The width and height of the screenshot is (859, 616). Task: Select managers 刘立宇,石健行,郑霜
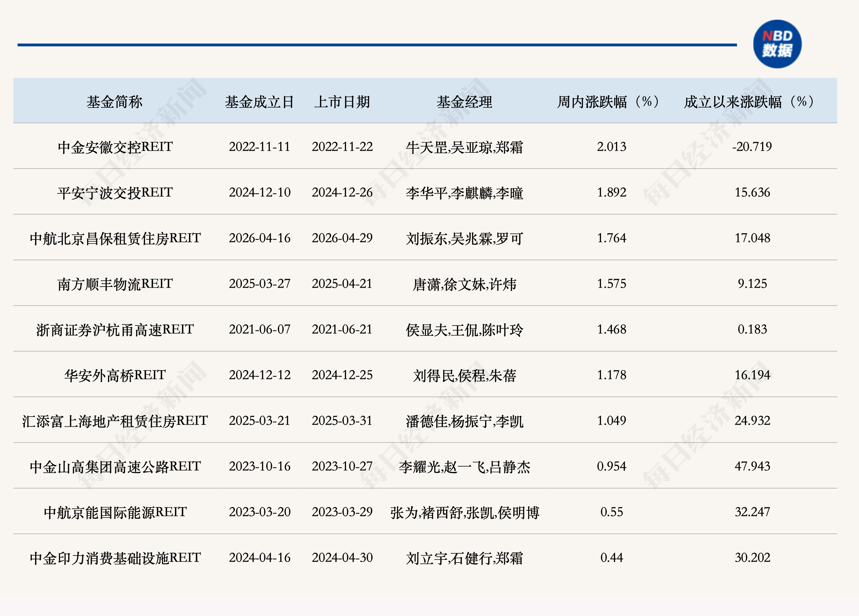[x=464, y=558]
